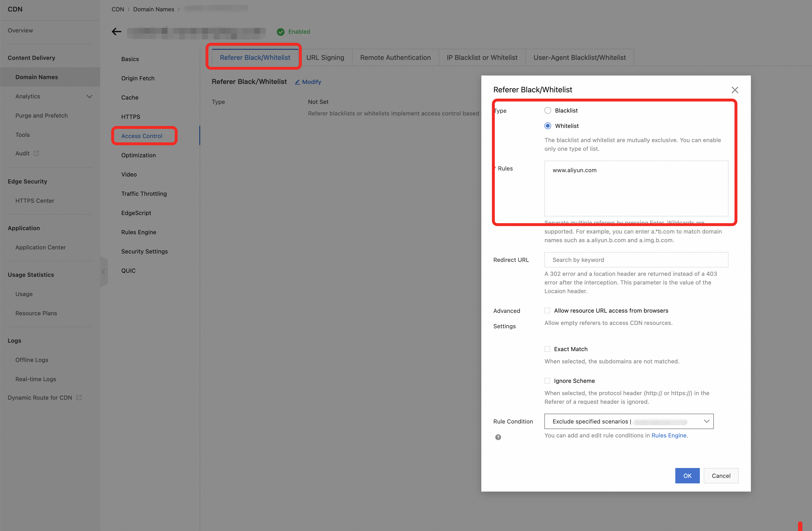Screen dimensions: 812x531
Task: Click the green Enabled status icon
Action: [x=280, y=32]
